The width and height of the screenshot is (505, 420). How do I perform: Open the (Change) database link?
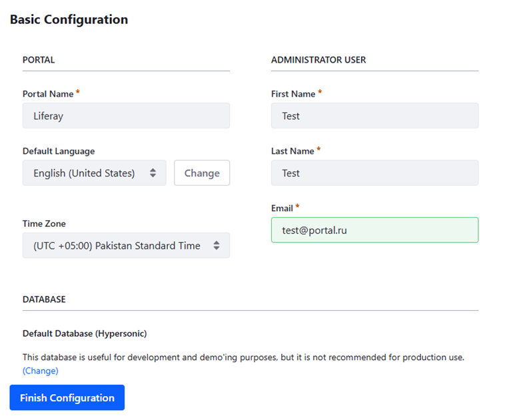point(41,371)
